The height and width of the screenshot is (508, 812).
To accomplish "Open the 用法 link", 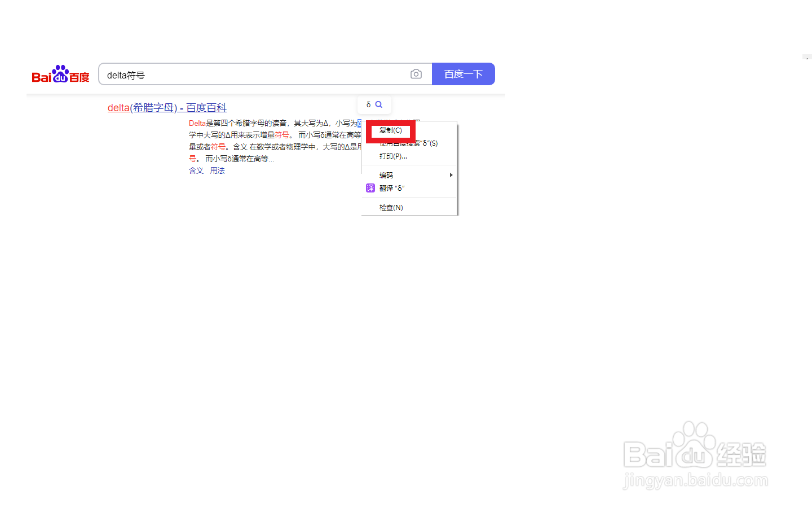I will tap(218, 170).
